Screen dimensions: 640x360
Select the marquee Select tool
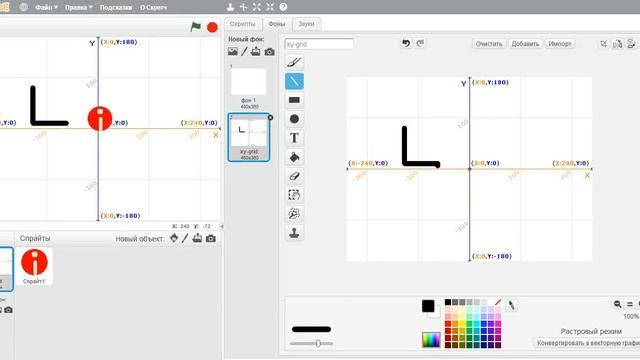coord(294,195)
